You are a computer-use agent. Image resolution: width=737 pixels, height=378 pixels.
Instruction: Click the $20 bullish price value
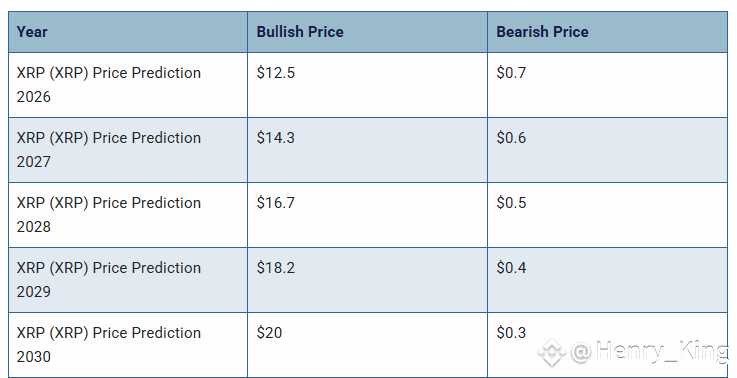pyautogui.click(x=269, y=332)
